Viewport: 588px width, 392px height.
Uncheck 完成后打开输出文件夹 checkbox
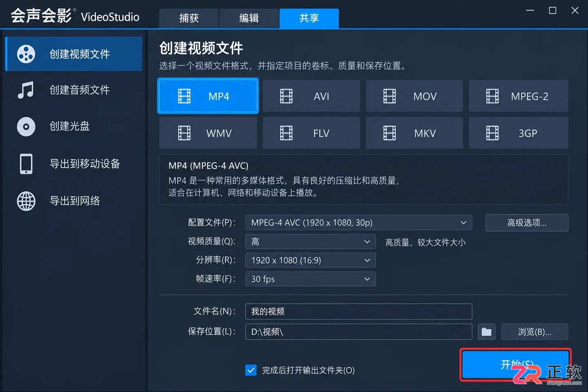click(x=251, y=370)
